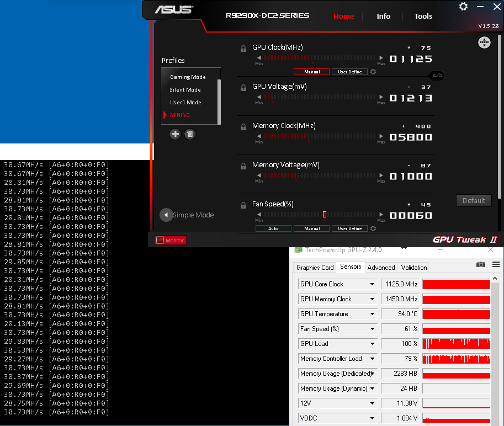
Task: Click GPU-Z sensors scrollbar up arrow
Action: (x=495, y=278)
